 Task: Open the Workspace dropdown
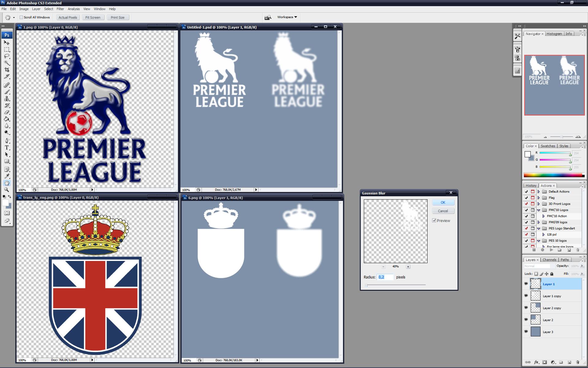point(287,17)
